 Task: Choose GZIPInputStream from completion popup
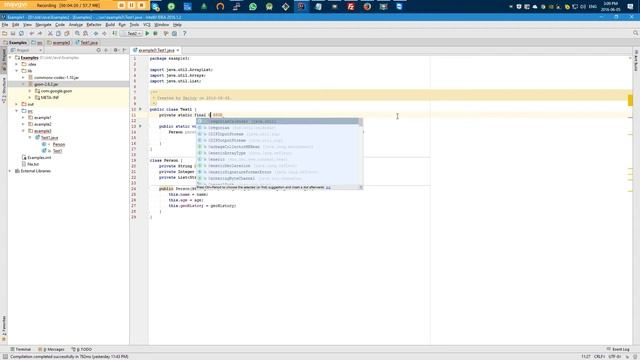click(x=279, y=134)
